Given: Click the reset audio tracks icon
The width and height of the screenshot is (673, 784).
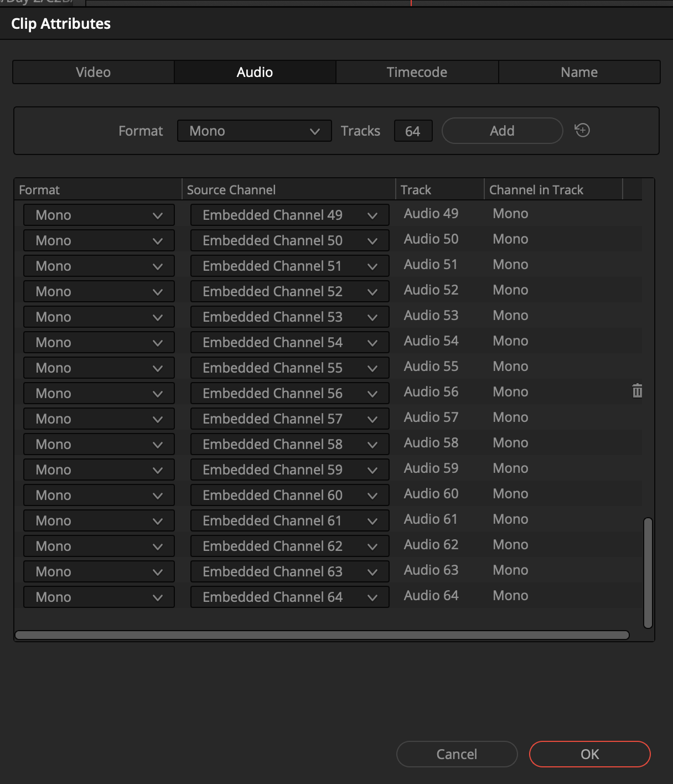Looking at the screenshot, I should coord(582,131).
